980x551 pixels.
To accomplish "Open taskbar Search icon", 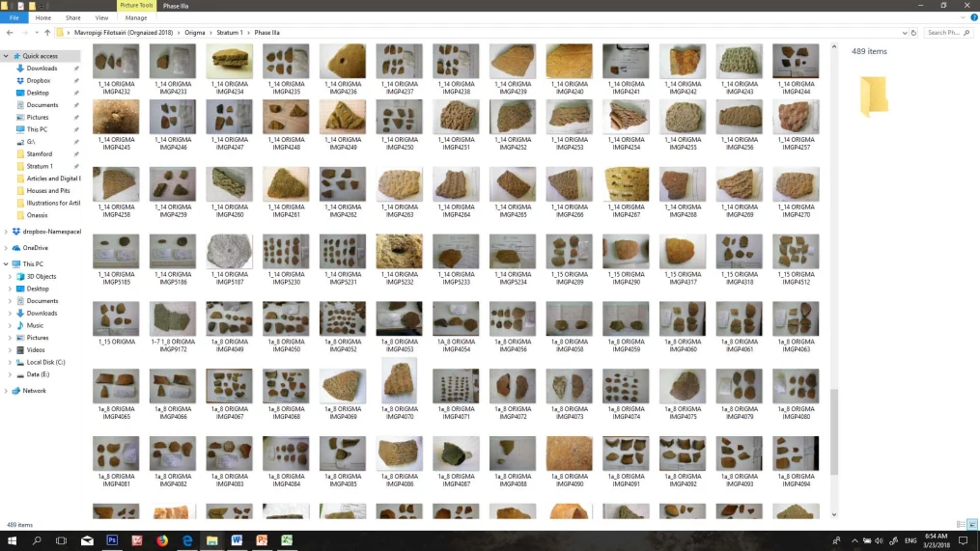I will point(37,540).
